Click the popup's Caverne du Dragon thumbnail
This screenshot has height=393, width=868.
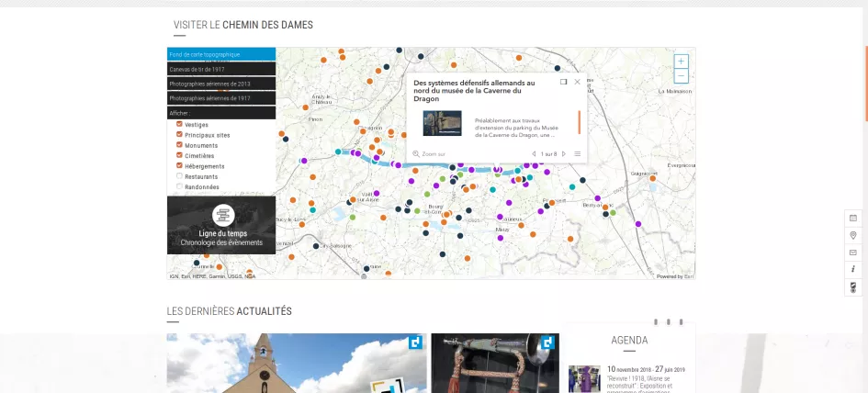(443, 123)
